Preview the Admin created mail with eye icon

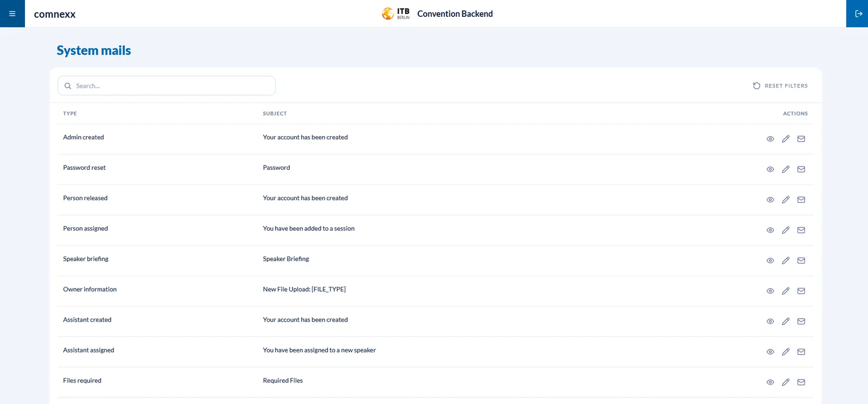pos(770,139)
